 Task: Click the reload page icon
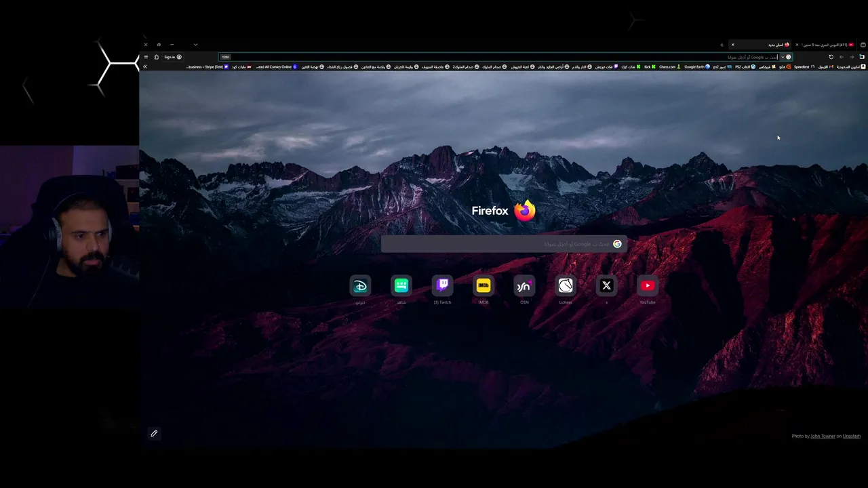pyautogui.click(x=831, y=57)
